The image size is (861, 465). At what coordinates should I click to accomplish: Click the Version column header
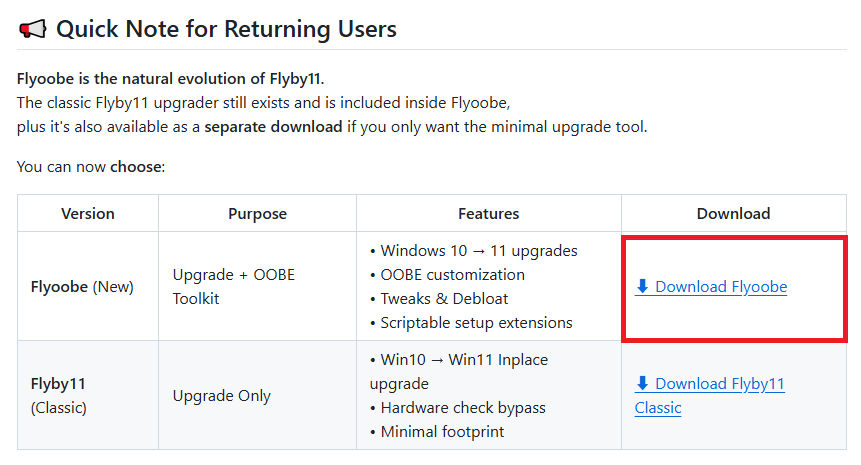click(88, 214)
